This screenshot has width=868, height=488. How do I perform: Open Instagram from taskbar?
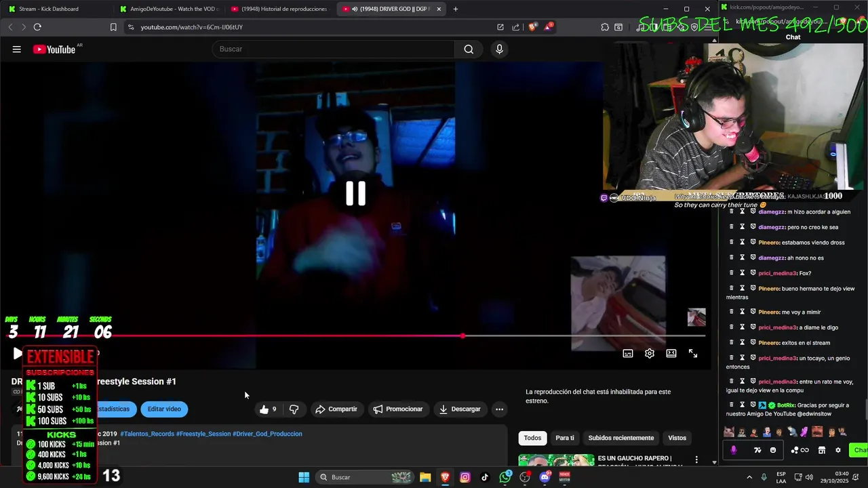pyautogui.click(x=465, y=477)
